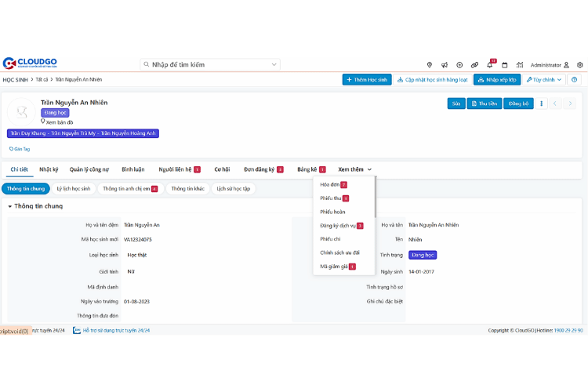Screen dimensions: 588x392
Task: Open the location pin icon in header
Action: click(430, 64)
